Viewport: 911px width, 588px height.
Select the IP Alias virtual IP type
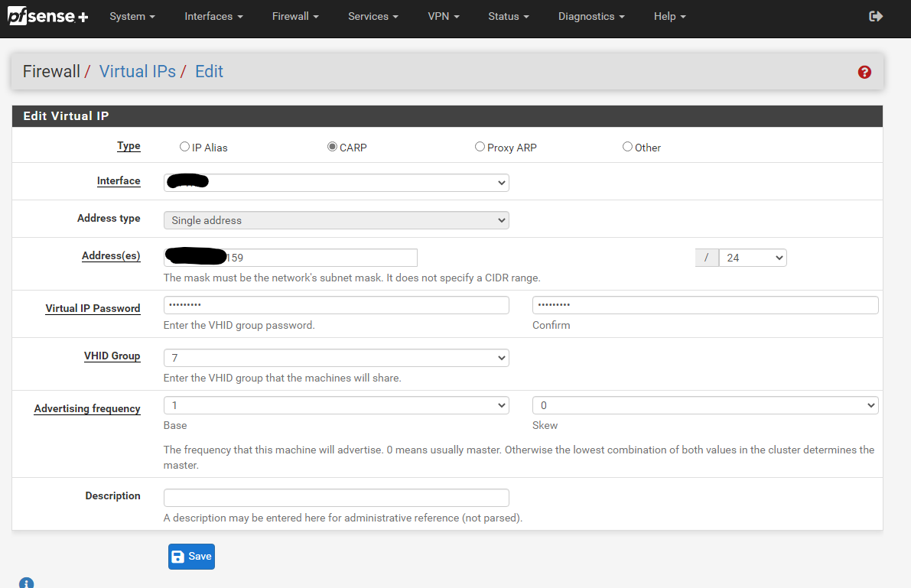pyautogui.click(x=184, y=146)
